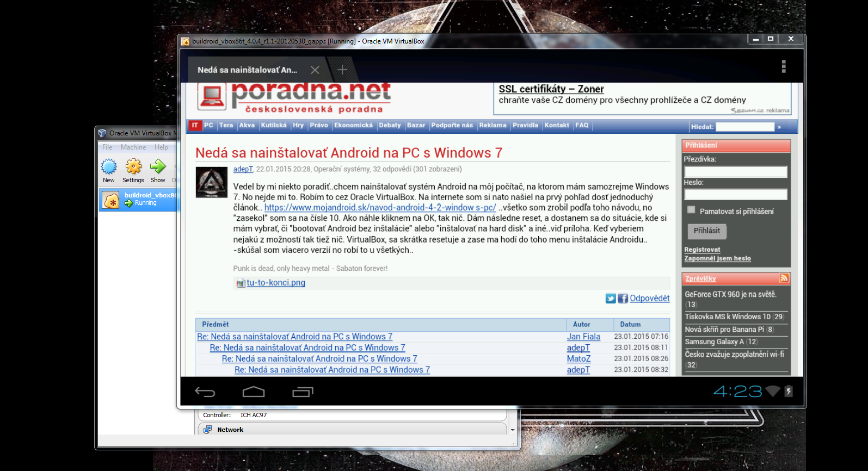Open the reply dated 23.01.2015 07:16
Image resolution: width=868 pixels, height=471 pixels.
click(294, 337)
